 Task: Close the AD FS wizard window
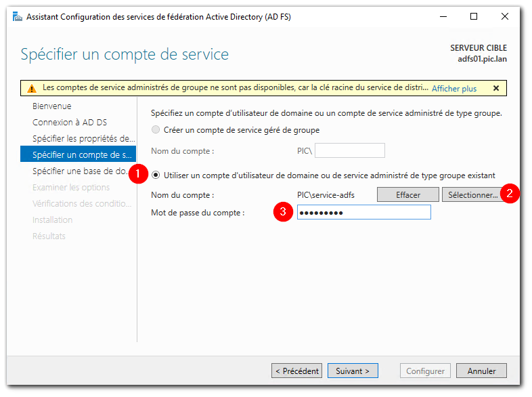tap(505, 16)
